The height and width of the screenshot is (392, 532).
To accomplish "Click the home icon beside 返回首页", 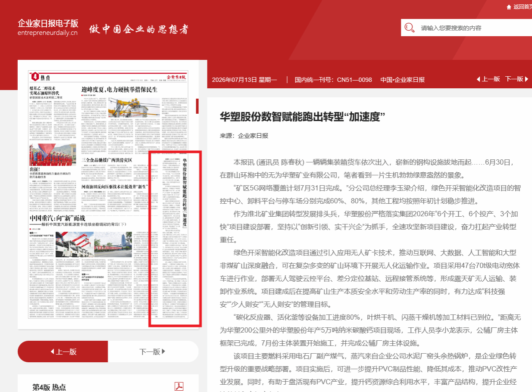I will coord(509,7).
